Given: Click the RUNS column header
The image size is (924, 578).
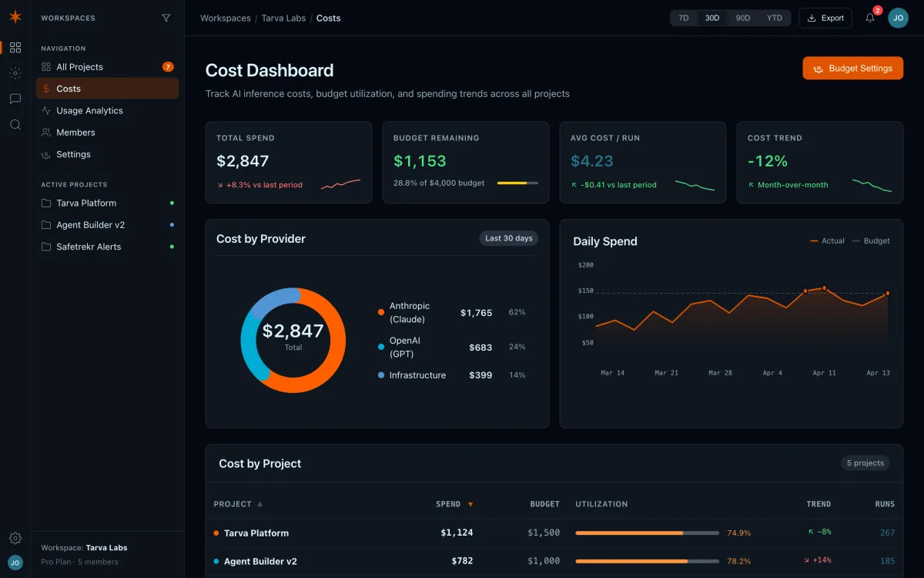Looking at the screenshot, I should point(885,504).
